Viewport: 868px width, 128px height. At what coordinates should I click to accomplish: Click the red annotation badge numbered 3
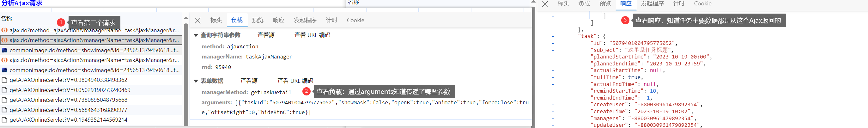[x=625, y=20]
